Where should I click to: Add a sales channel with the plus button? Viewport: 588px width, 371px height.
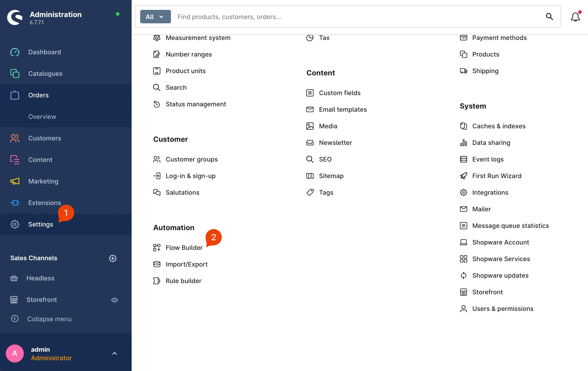[113, 258]
